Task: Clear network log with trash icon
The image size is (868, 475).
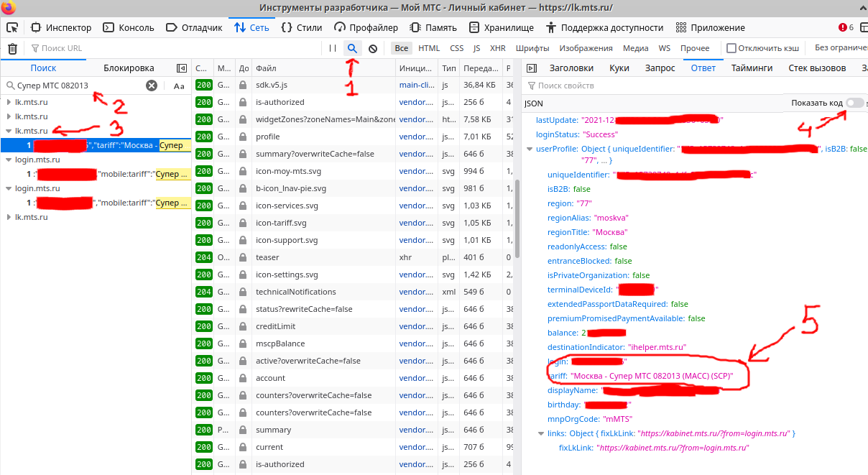Action: pyautogui.click(x=12, y=48)
